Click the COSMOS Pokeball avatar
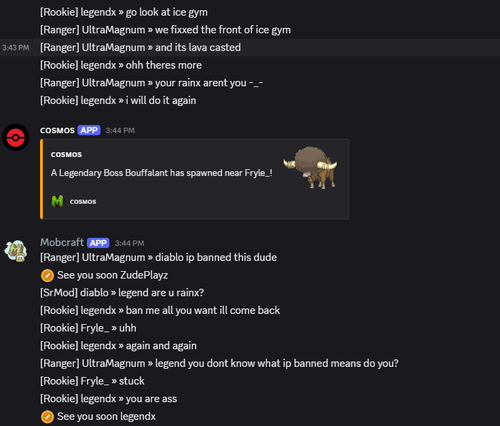 pos(15,137)
